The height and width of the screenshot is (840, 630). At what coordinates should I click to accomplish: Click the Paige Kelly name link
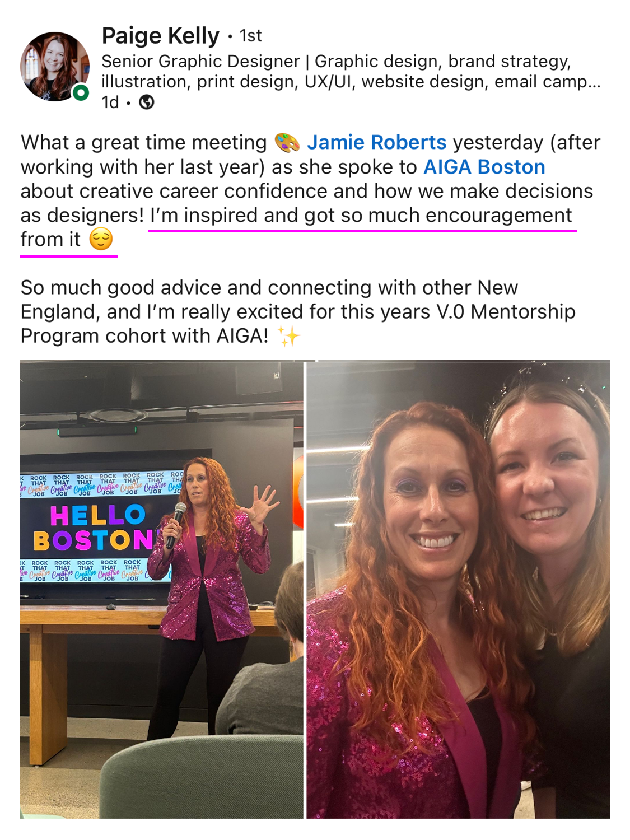161,36
